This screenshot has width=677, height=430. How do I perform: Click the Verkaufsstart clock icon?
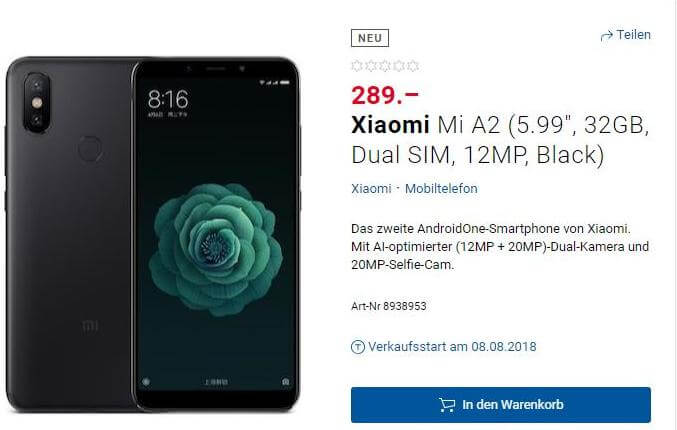click(357, 347)
